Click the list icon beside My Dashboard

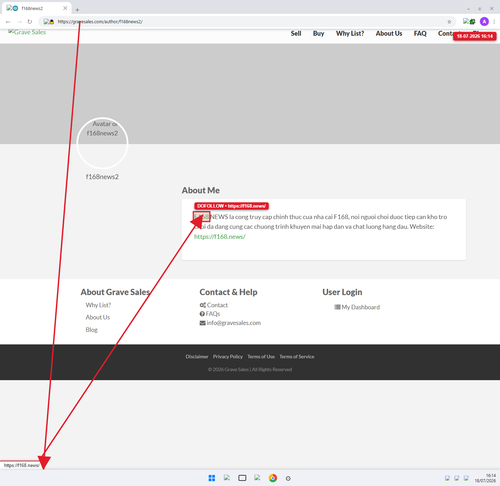337,307
